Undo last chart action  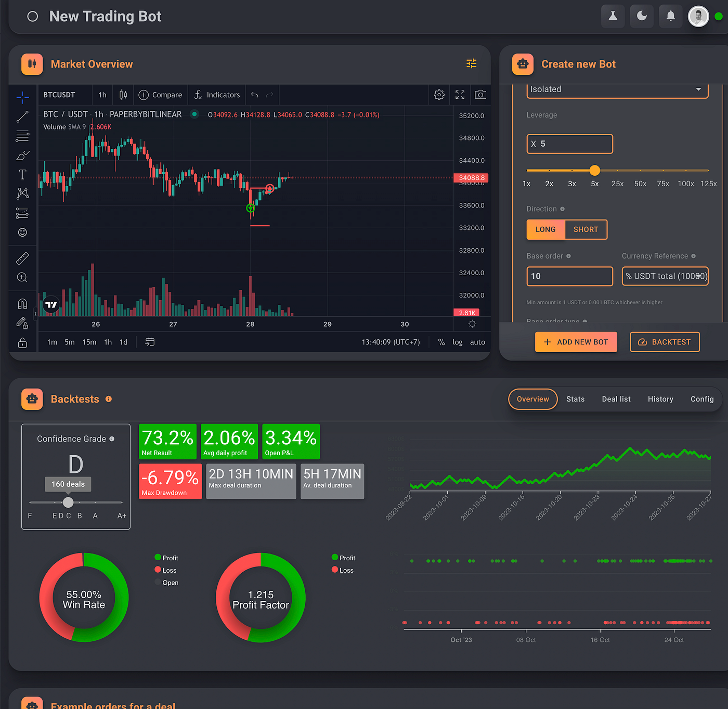tap(255, 95)
